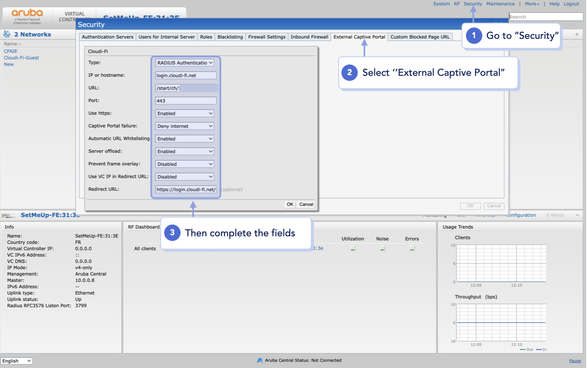The image size is (588, 368).
Task: Collapse the Alerts pane using the minus icon
Action: pyautogui.click(x=577, y=215)
